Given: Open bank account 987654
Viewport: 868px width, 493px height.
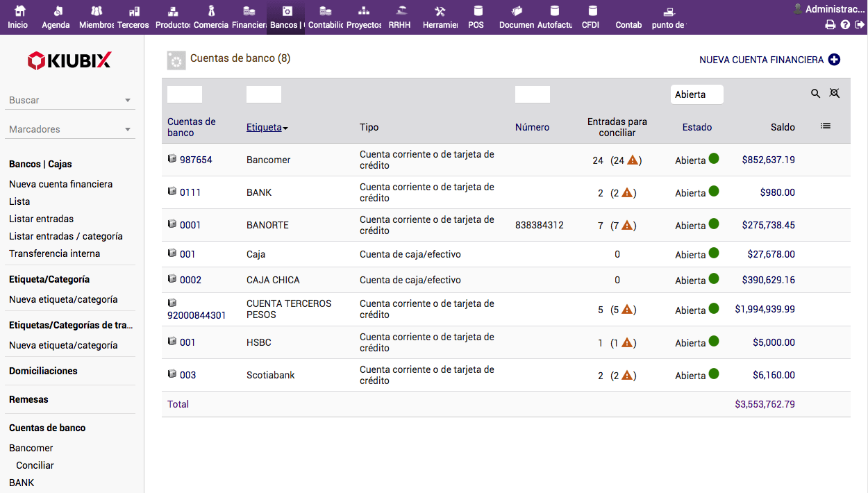Looking at the screenshot, I should 195,160.
